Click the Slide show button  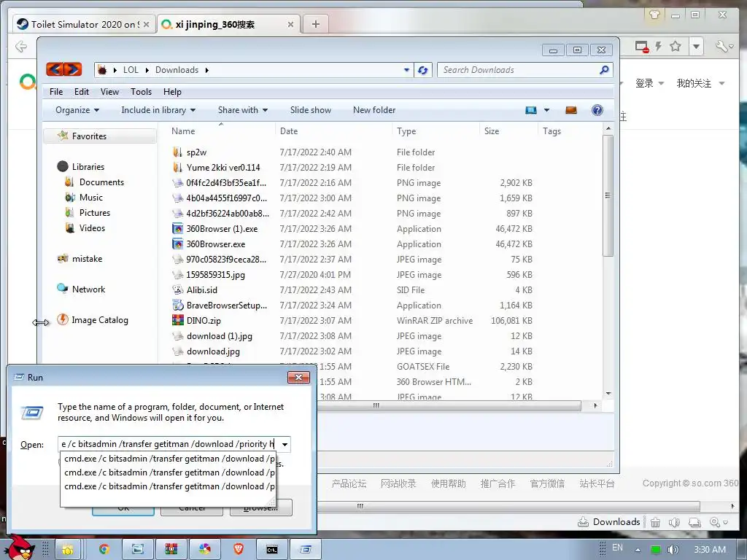(311, 110)
